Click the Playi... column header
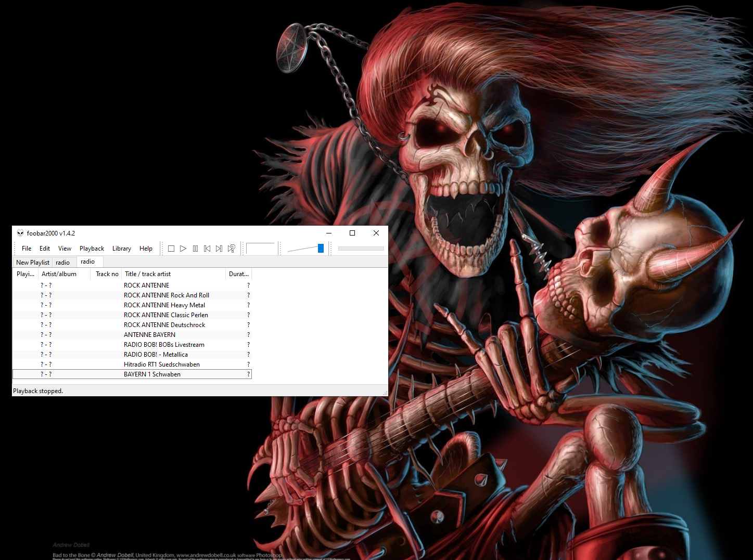753x560 pixels. click(25, 274)
